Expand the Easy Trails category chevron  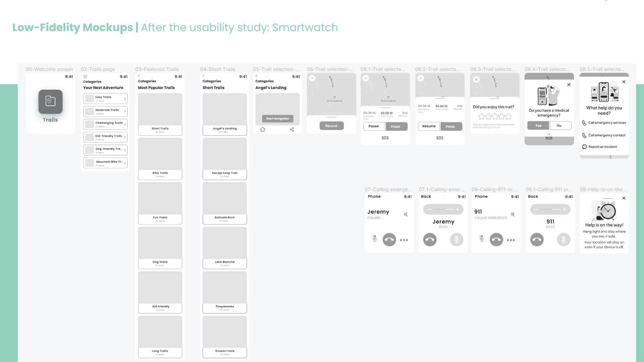coord(125,99)
